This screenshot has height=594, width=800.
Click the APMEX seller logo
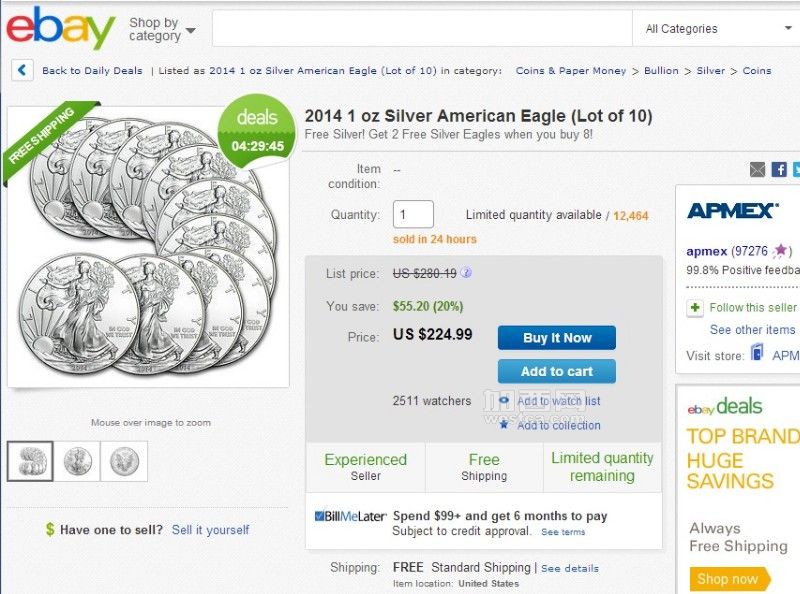(733, 211)
